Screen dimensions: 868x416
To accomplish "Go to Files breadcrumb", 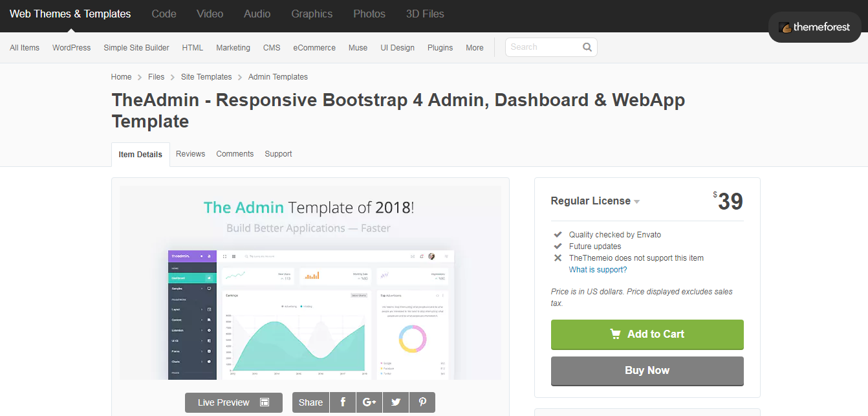I will tap(157, 77).
